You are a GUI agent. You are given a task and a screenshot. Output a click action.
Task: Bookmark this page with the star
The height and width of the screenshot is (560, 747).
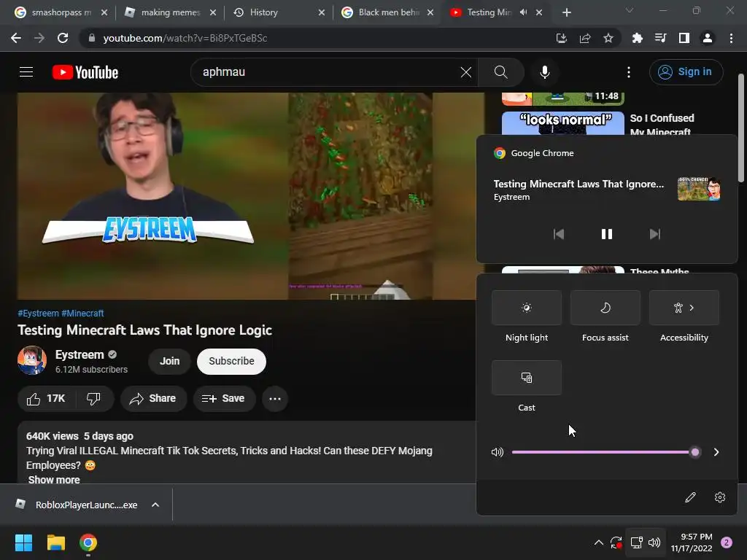pyautogui.click(x=608, y=38)
